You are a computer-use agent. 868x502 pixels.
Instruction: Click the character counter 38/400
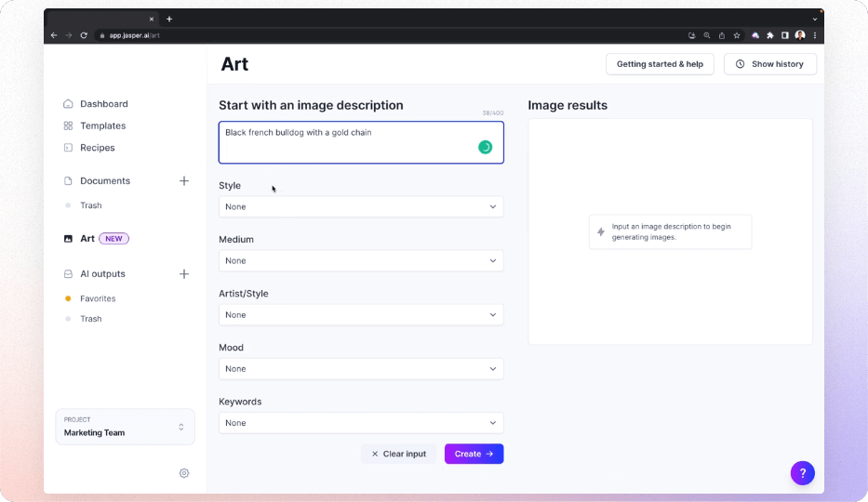(x=493, y=113)
